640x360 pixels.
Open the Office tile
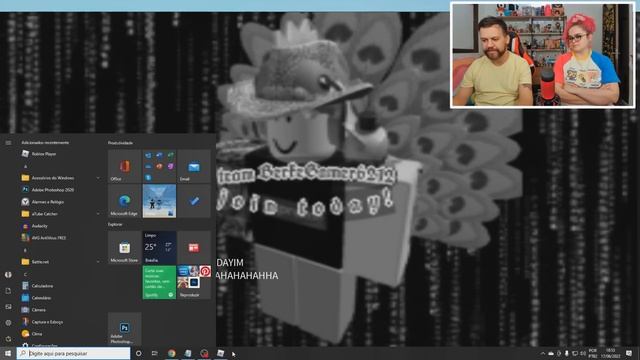pyautogui.click(x=124, y=166)
